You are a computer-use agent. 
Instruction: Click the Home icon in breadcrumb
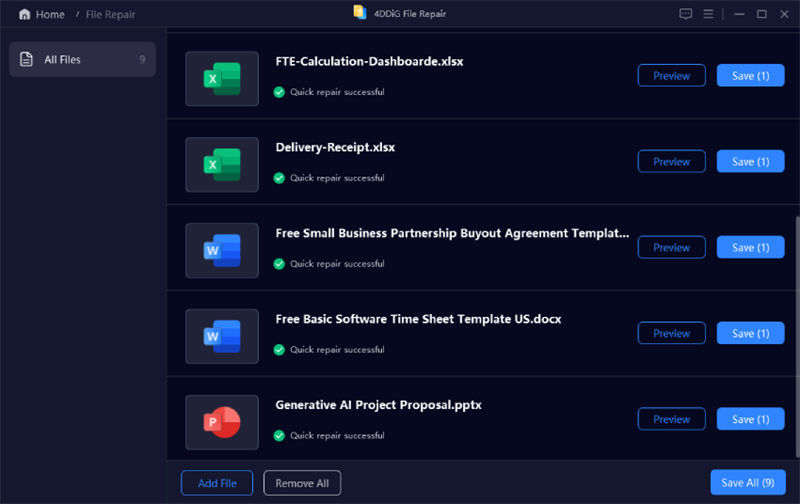[x=24, y=15]
